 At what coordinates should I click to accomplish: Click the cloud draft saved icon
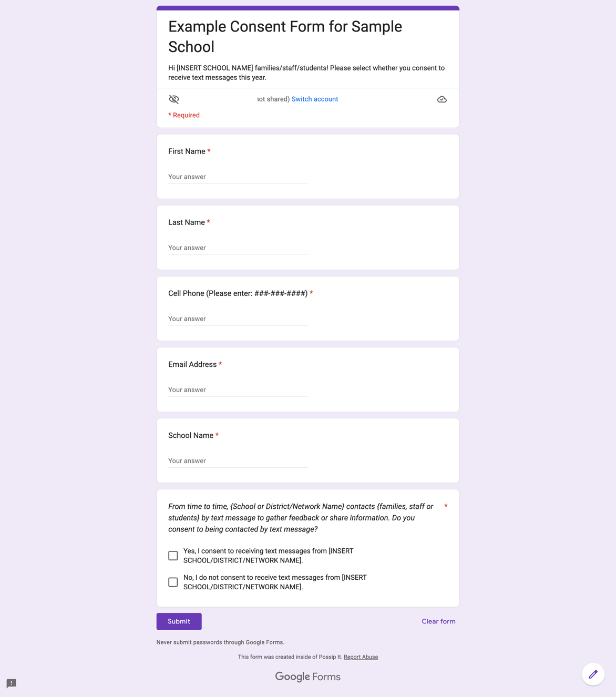tap(442, 99)
